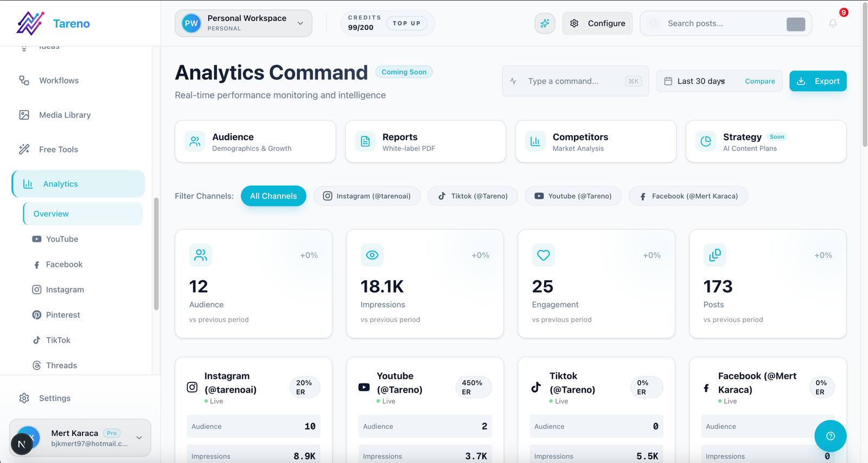Screen dimensions: 868x463
Task: Open the Competitors Market Analysis card
Action: (596, 142)
